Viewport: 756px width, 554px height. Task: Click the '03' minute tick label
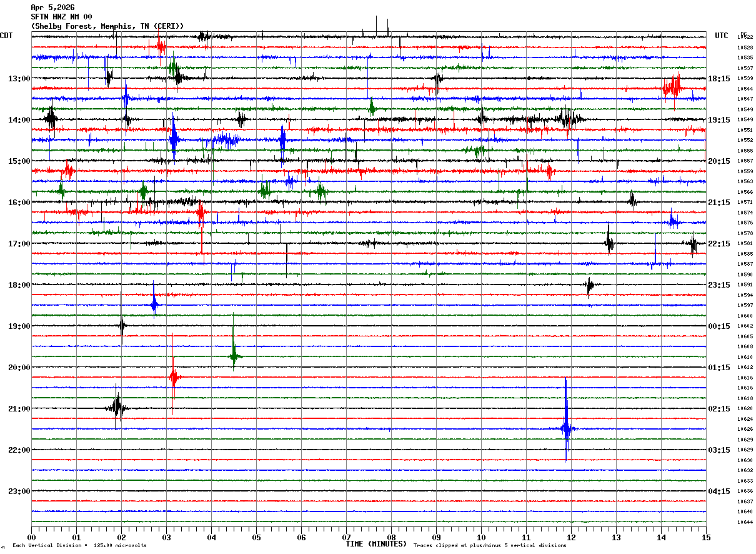(x=166, y=537)
